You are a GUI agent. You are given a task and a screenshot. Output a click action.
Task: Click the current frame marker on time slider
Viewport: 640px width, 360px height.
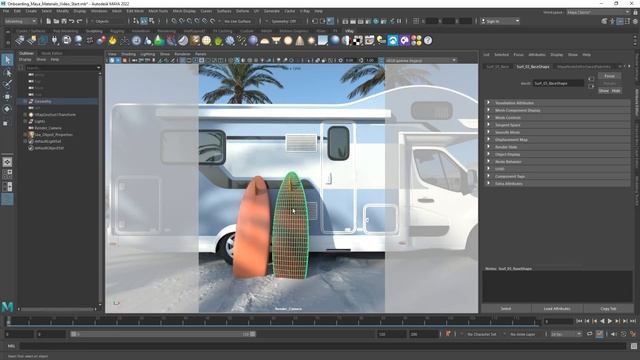(9, 321)
